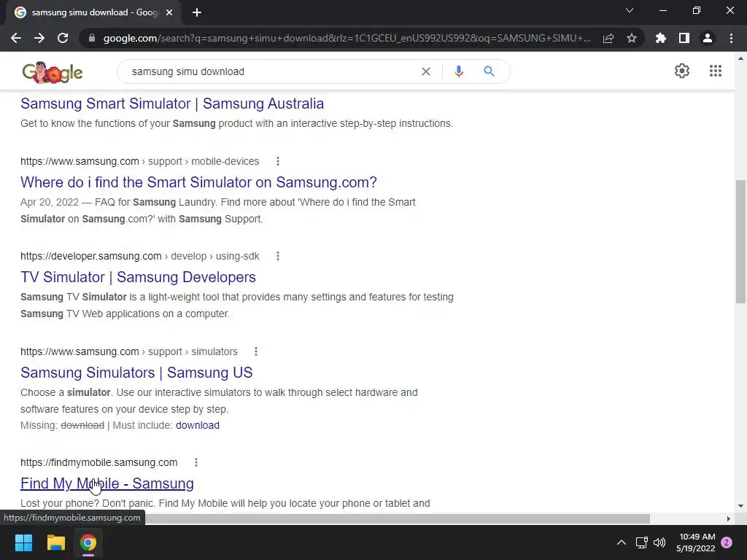Open more options for mobile-devices result
Screen dimensions: 747x560
278,161
